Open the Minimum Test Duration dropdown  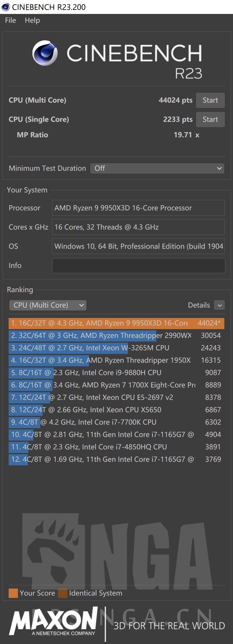[157, 168]
